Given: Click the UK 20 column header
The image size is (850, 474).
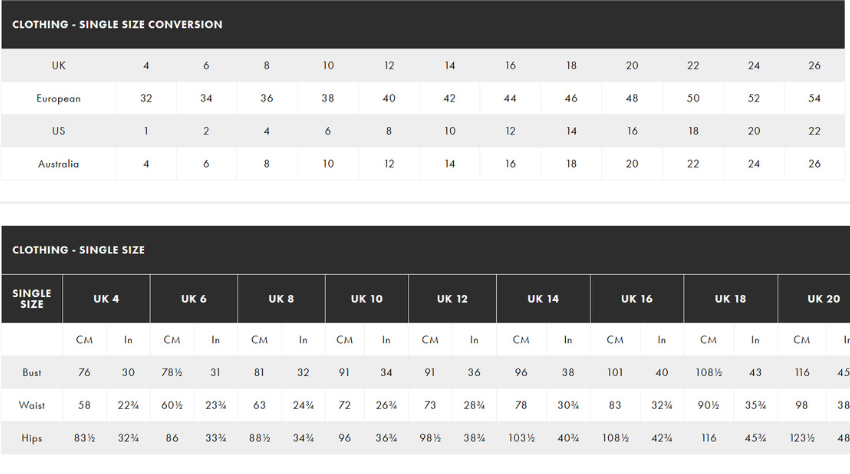Looking at the screenshot, I should click(x=823, y=299).
